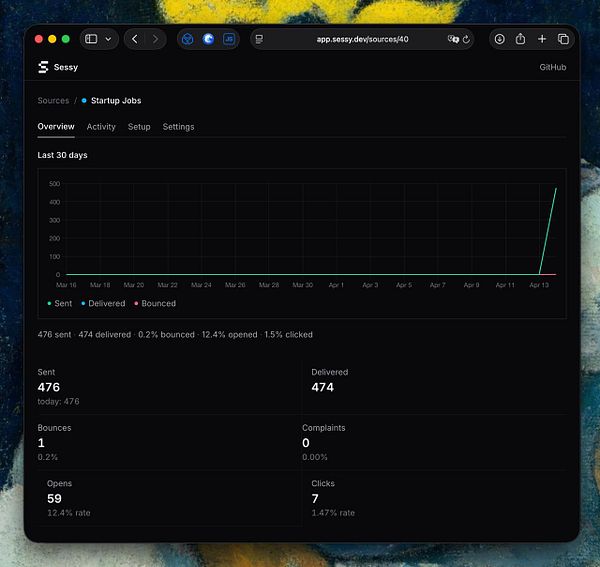Click the Last 30 days heading
600x567 pixels.
pos(62,155)
